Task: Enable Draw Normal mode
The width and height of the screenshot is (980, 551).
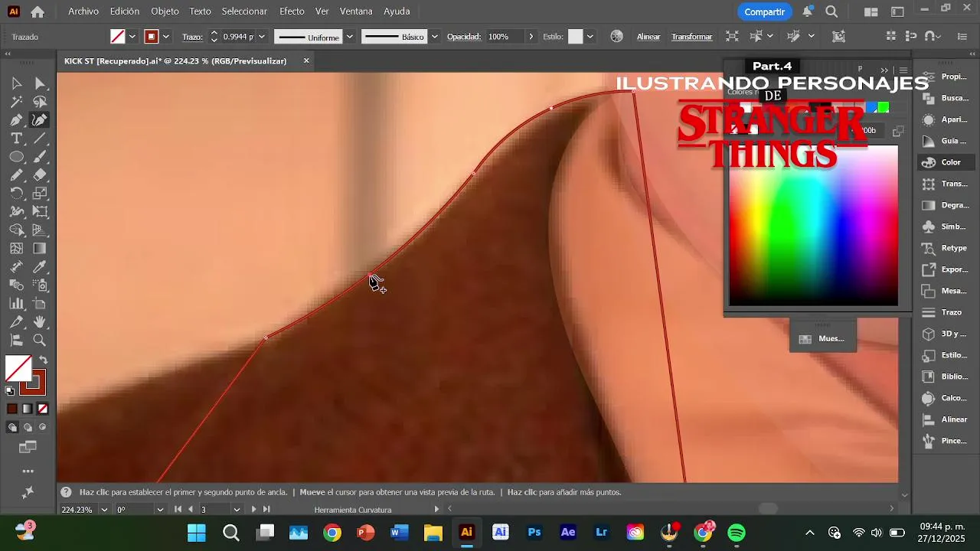Action: coord(12,427)
